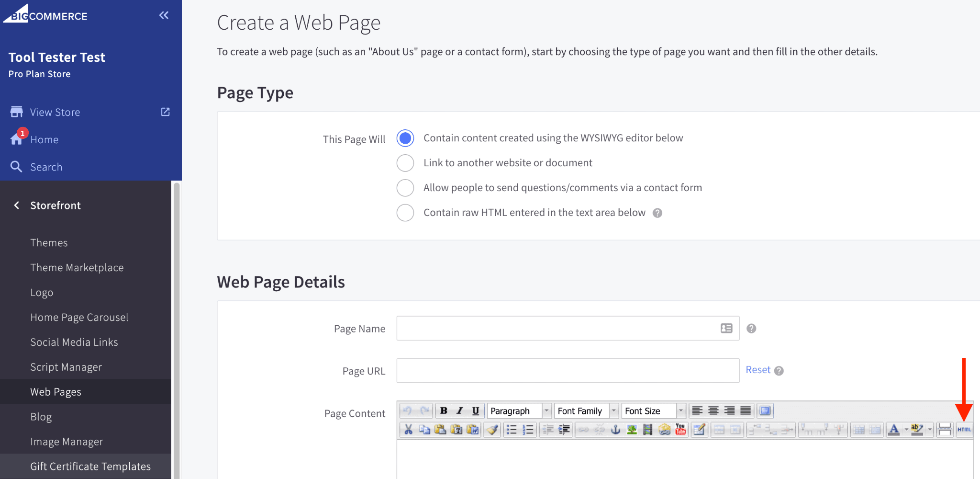Screen dimensions: 980x479
Task: Apply highlight color using the ab swatch
Action: point(917,430)
